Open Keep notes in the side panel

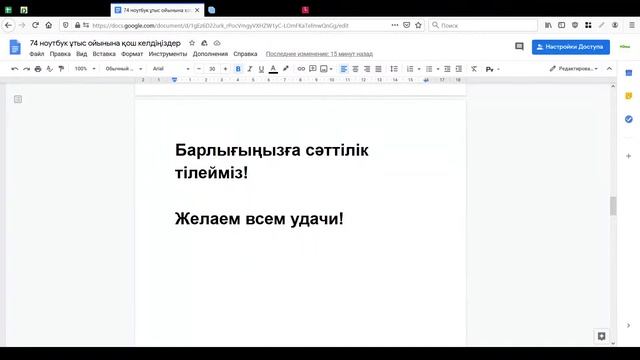(x=629, y=96)
